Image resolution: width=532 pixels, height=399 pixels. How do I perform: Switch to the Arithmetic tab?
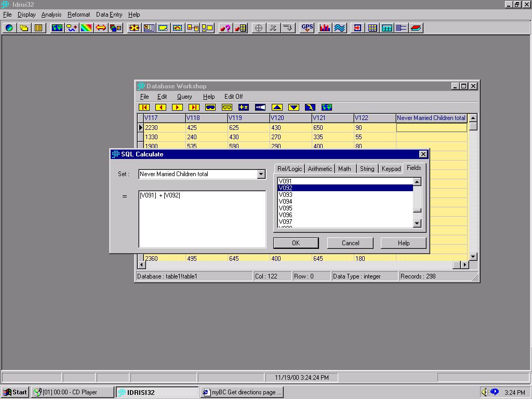click(320, 169)
